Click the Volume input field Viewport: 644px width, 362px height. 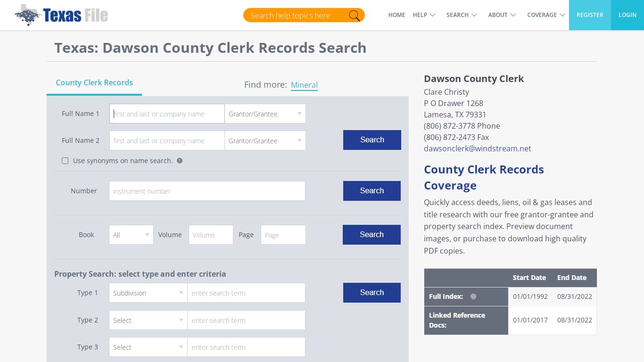click(211, 235)
